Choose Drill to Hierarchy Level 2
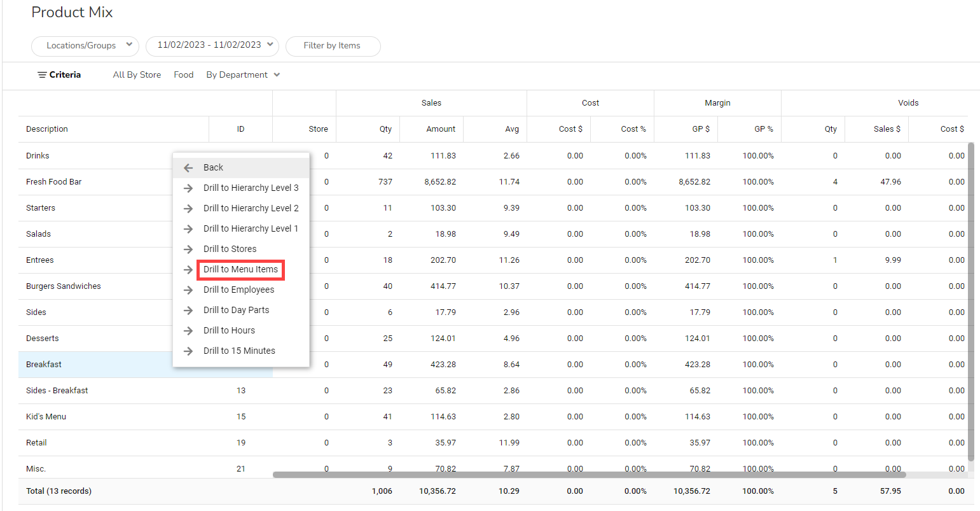Viewport: 980px width, 511px height. pos(251,208)
